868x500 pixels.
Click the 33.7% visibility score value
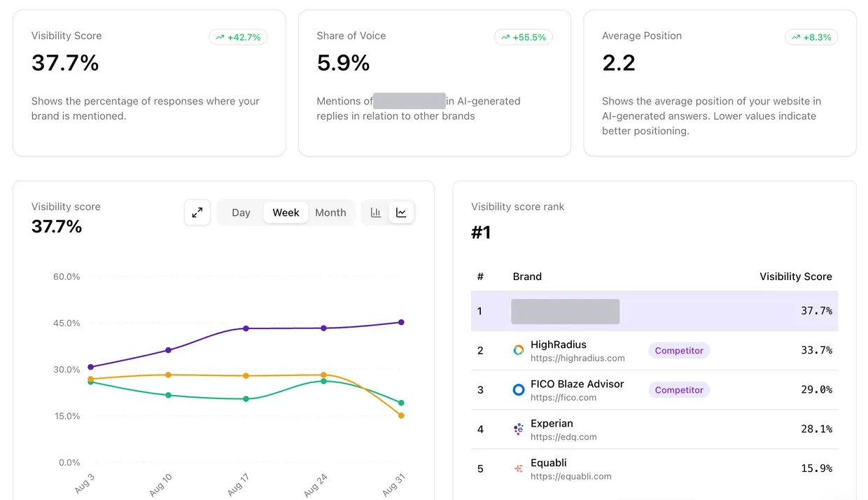coord(816,350)
